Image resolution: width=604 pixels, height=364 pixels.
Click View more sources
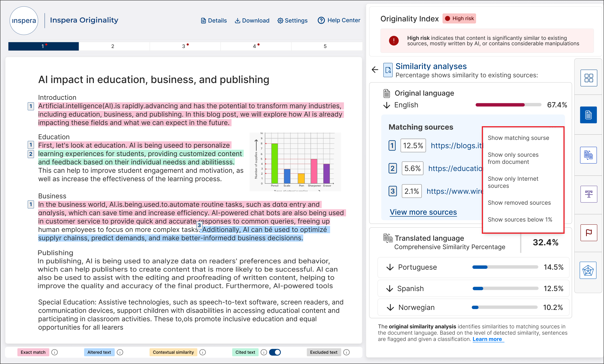423,212
